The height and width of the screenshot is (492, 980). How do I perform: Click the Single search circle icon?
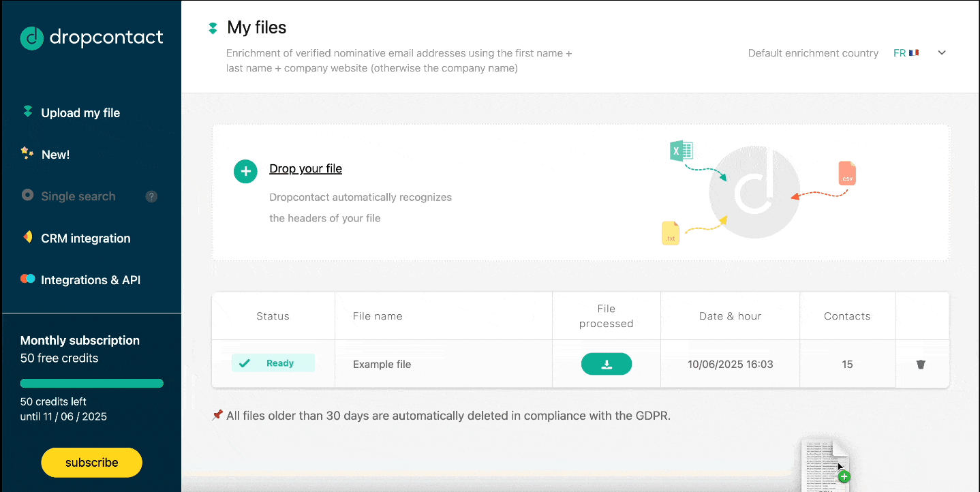click(27, 195)
